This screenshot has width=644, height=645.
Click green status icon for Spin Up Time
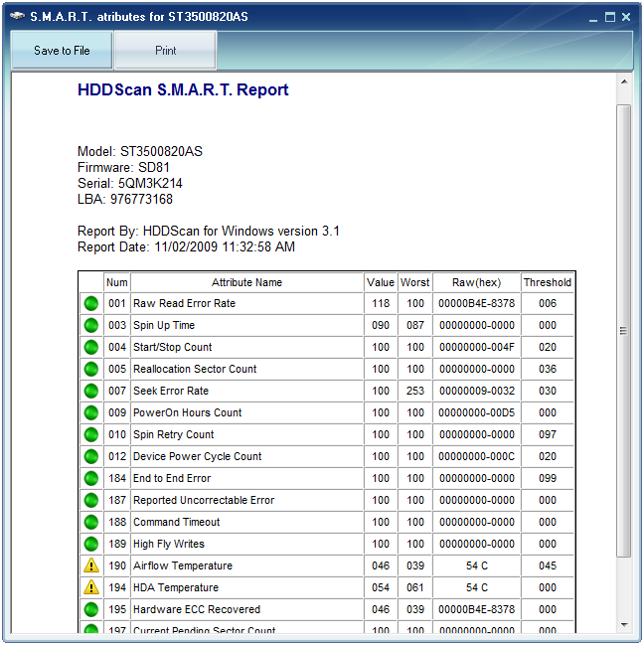pyautogui.click(x=91, y=325)
